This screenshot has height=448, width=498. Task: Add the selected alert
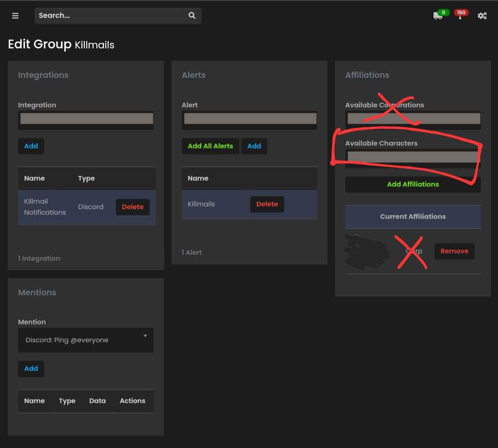[254, 146]
